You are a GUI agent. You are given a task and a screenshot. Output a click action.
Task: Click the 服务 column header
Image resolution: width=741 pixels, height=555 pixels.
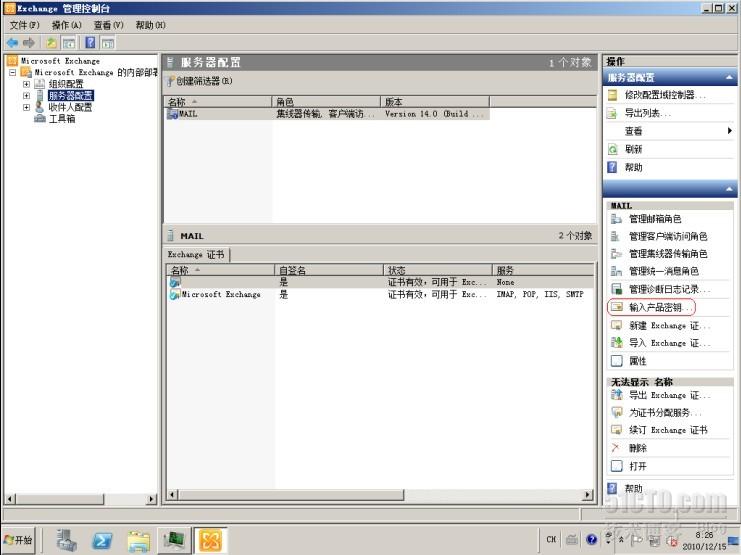pos(543,270)
